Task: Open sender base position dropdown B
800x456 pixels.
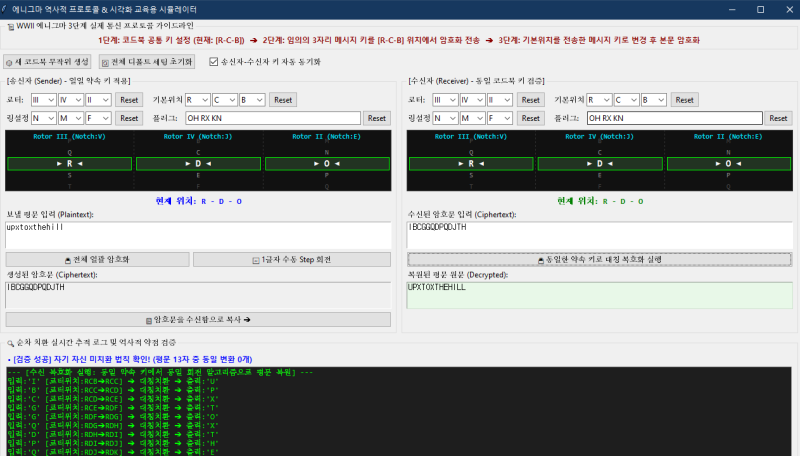Action: pos(252,100)
